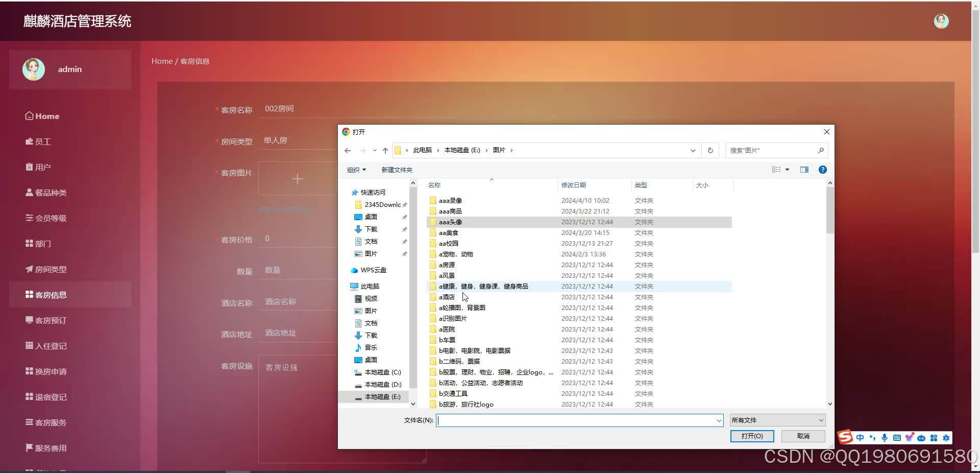Image resolution: width=980 pixels, height=473 pixels.
Task: Click the 打开(O) button
Action: [751, 436]
